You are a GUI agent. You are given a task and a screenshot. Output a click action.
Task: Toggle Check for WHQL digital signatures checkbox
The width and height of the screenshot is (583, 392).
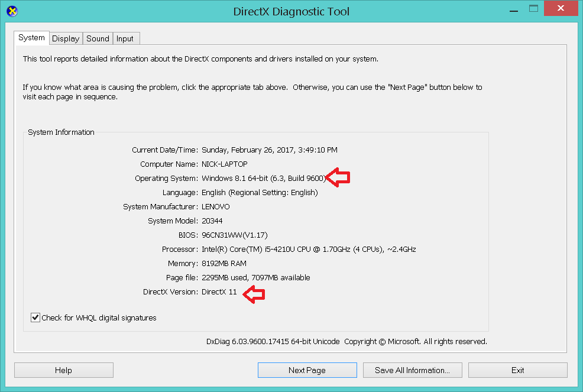click(x=35, y=318)
